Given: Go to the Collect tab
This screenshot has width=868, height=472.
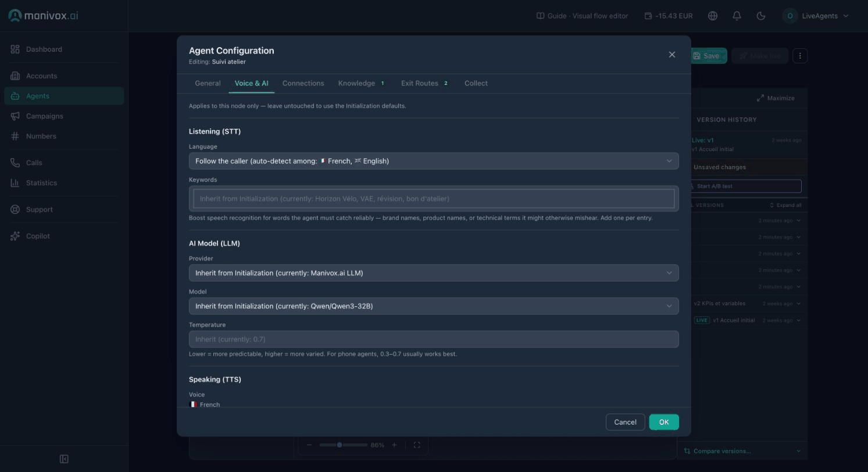Looking at the screenshot, I should (x=476, y=83).
